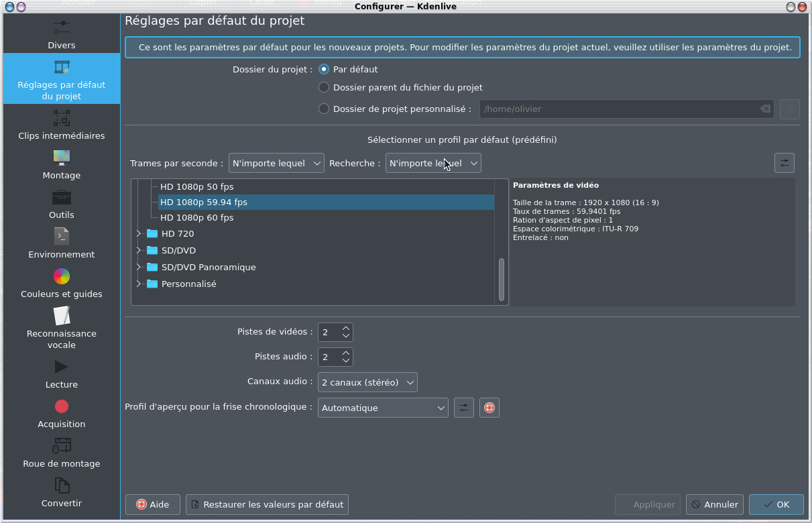This screenshot has height=523, width=812.
Task: Open Clips intermédiaires settings in sidebar
Action: pos(62,125)
